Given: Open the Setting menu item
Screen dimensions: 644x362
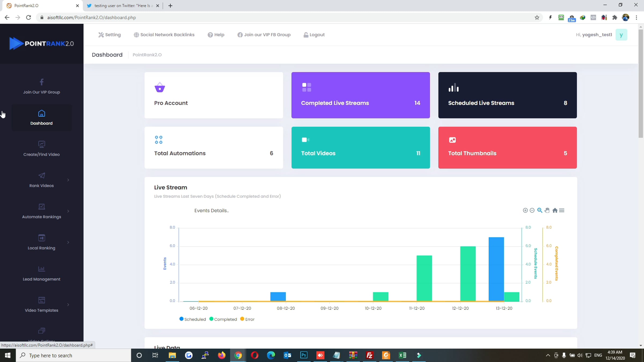Looking at the screenshot, I should (109, 35).
